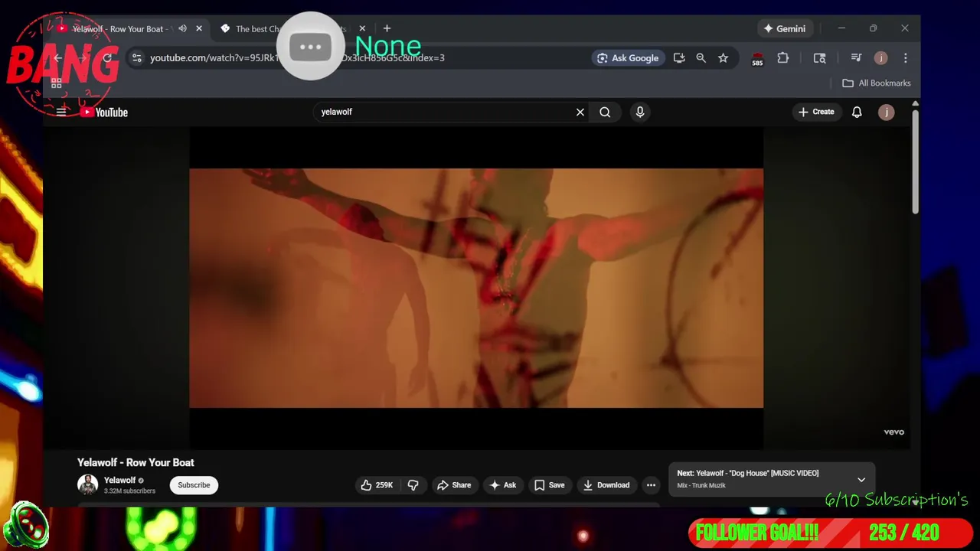Open YouTube notifications bell
Viewport: 980px width, 551px height.
click(857, 112)
